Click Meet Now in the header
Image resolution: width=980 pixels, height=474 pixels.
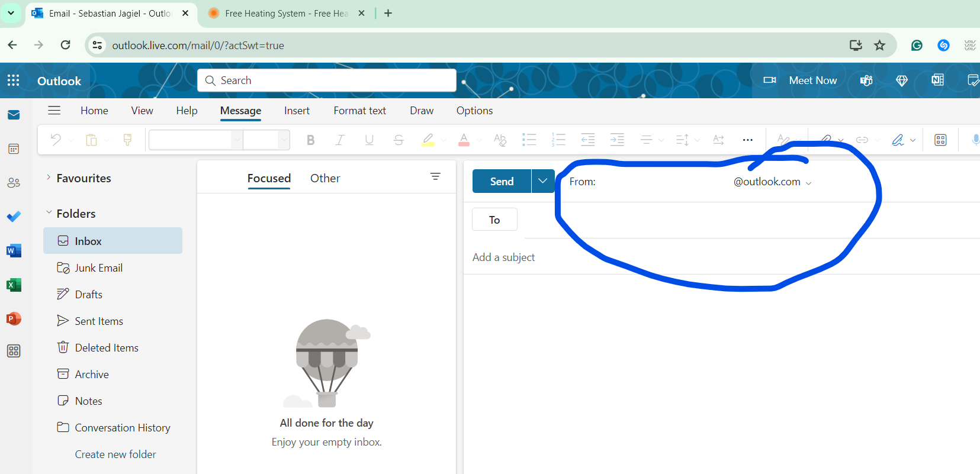pyautogui.click(x=800, y=80)
